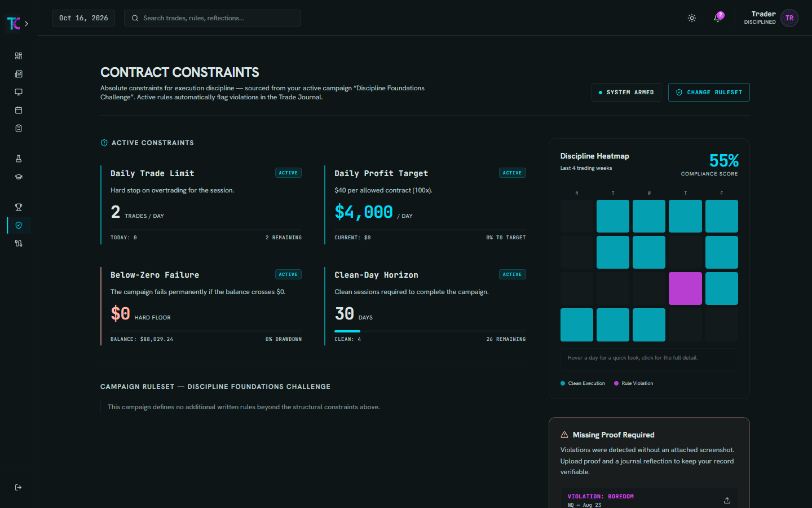Open the newspaper journal icon in sidebar
The width and height of the screenshot is (812, 508).
pos(19,74)
